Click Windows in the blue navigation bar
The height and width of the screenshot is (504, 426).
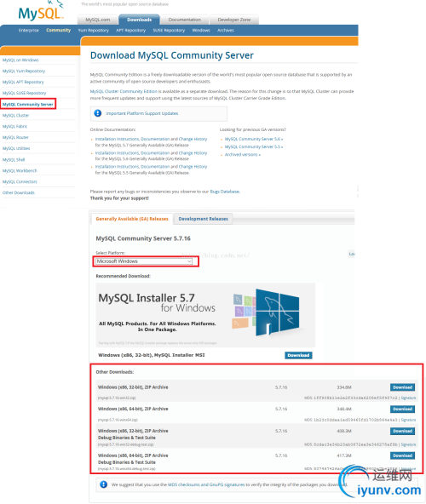[x=201, y=30]
